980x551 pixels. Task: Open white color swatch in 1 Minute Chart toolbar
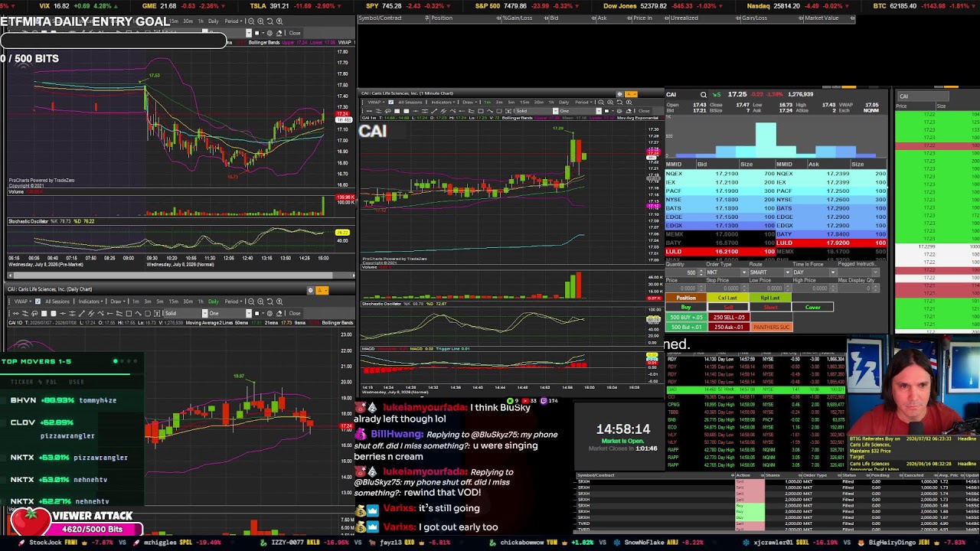tap(605, 111)
